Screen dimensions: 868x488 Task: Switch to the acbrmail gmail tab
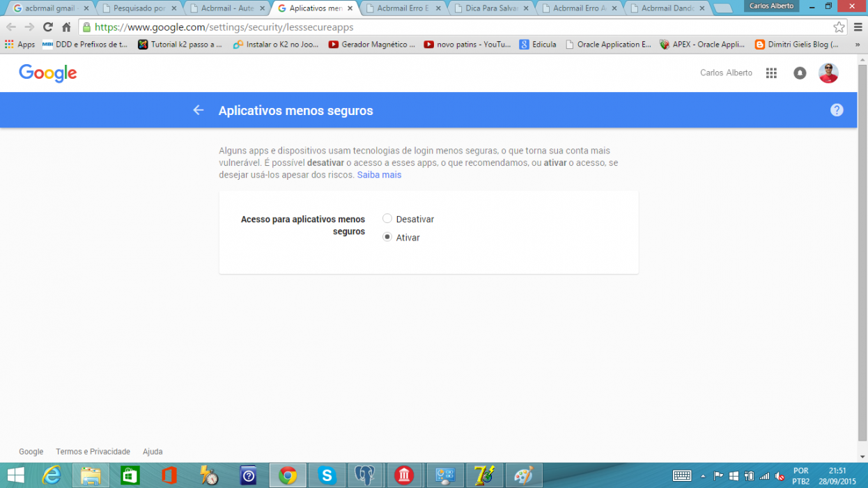49,8
